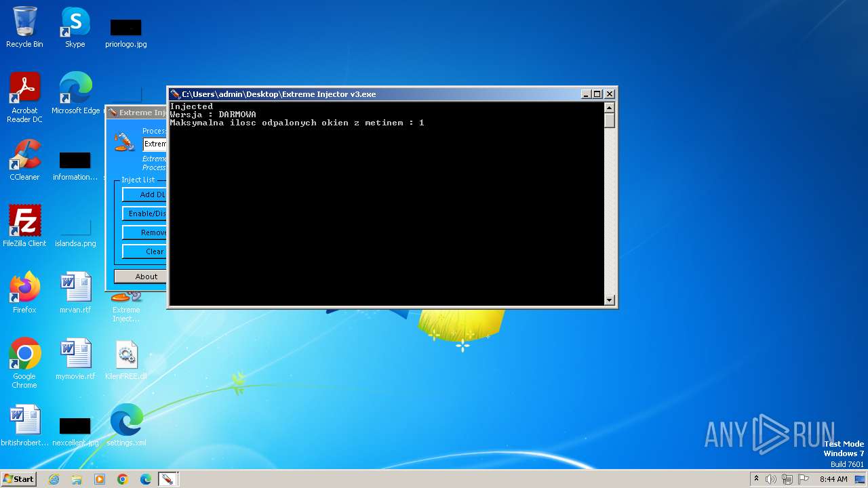Click the network tray icon
Image resolution: width=868 pixels, height=488 pixels.
pos(787,479)
